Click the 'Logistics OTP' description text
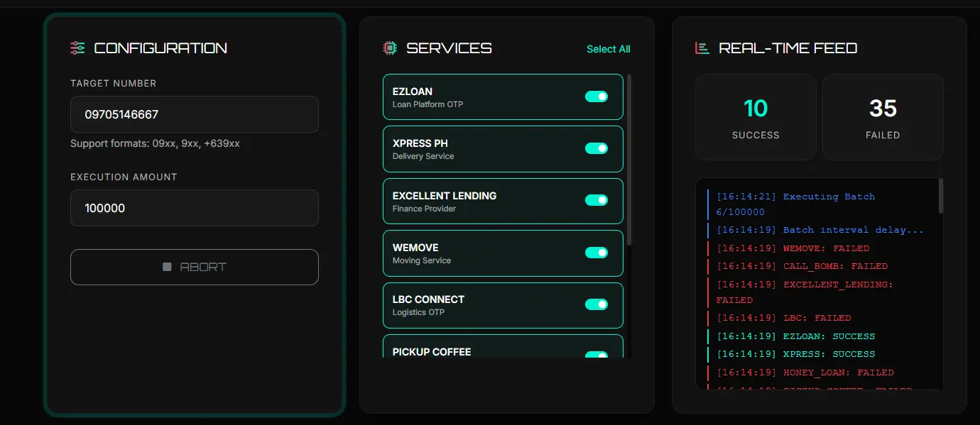Viewport: 980px width, 425px height. tap(419, 312)
